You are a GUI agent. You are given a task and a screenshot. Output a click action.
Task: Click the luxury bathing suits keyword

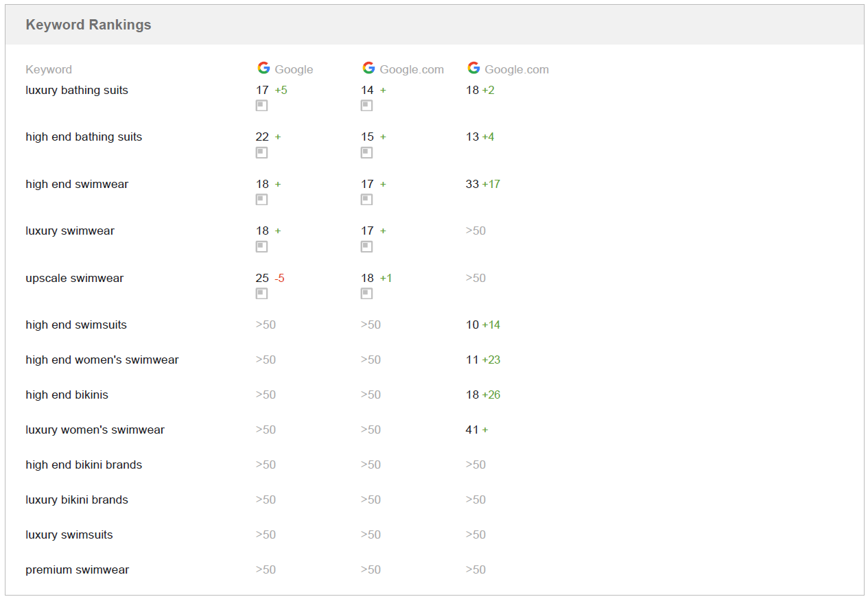pos(77,91)
